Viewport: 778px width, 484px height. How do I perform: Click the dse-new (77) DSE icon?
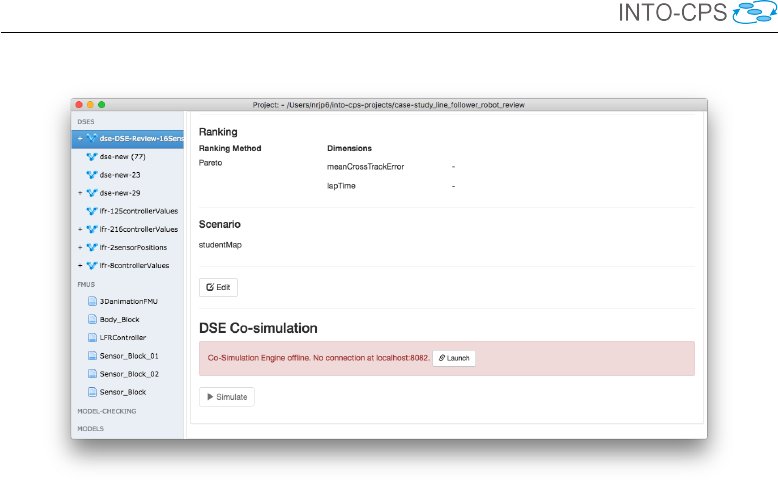(x=92, y=157)
